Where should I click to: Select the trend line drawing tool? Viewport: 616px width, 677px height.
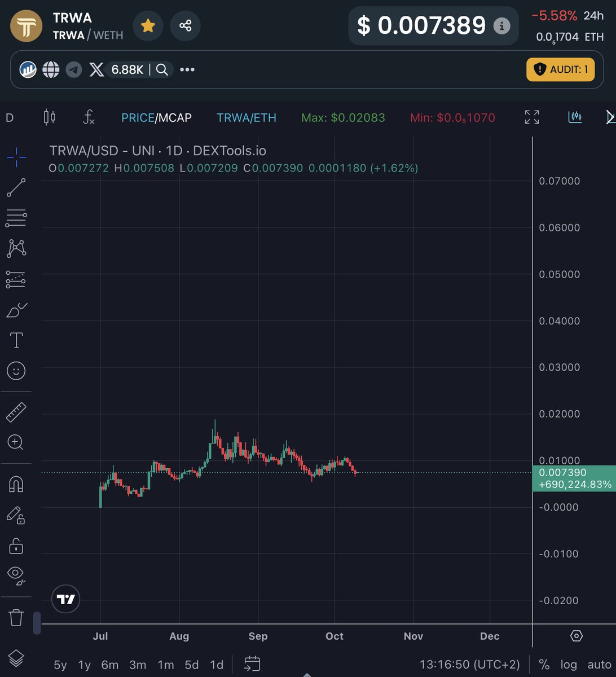pyautogui.click(x=16, y=186)
